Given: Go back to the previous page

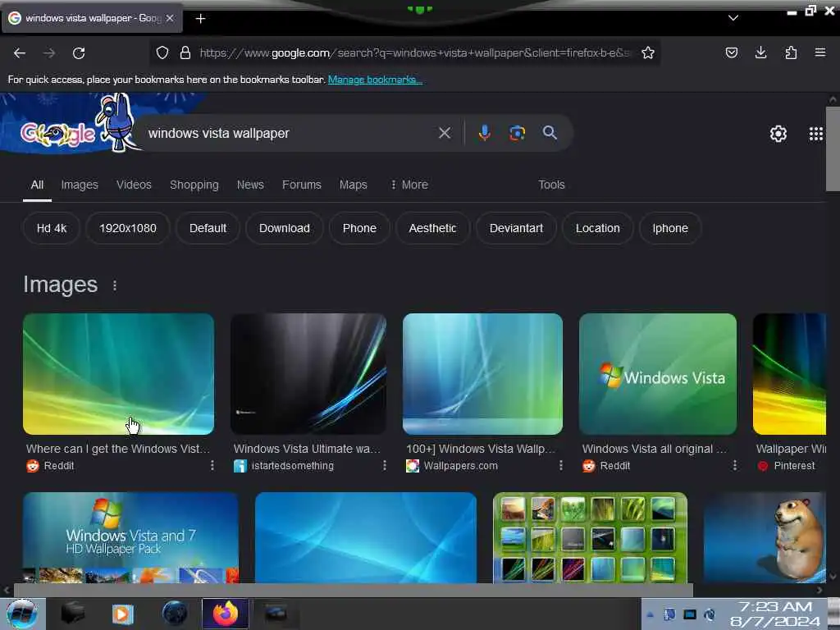Looking at the screenshot, I should [20, 53].
